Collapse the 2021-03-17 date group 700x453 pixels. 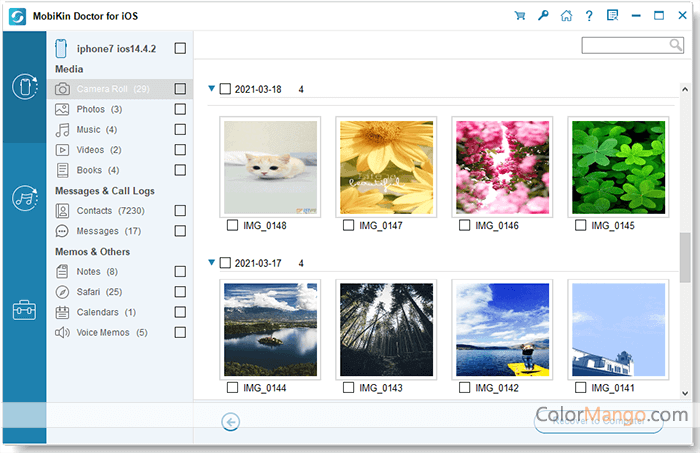[212, 263]
